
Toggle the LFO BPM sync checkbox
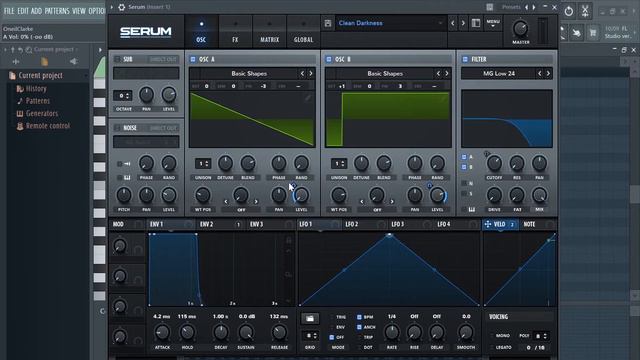coord(360,317)
